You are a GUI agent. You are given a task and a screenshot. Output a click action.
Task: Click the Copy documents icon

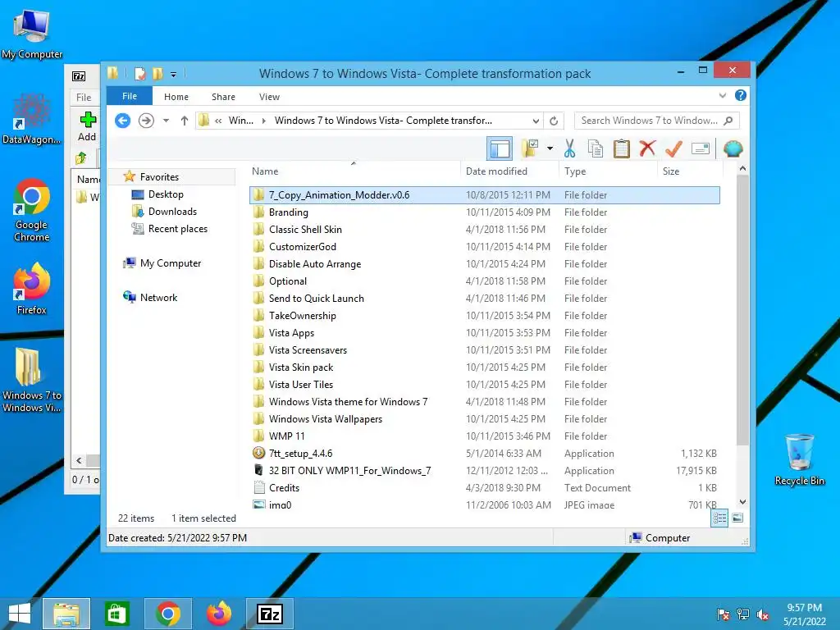[x=596, y=148]
